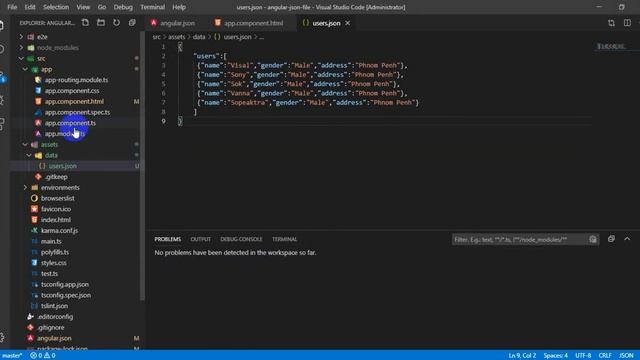Screen dimensions: 640x360
Task: Open angular.json in the file tree
Action: 54,338
